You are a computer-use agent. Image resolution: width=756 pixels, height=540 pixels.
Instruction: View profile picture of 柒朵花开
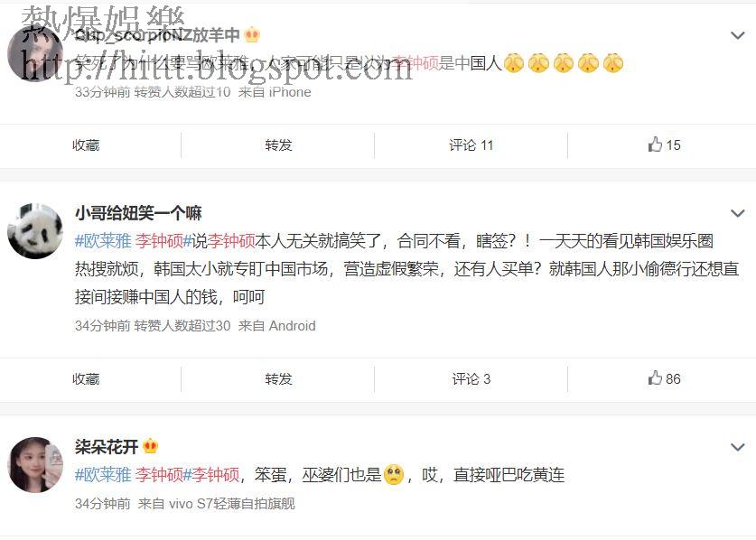click(x=34, y=465)
